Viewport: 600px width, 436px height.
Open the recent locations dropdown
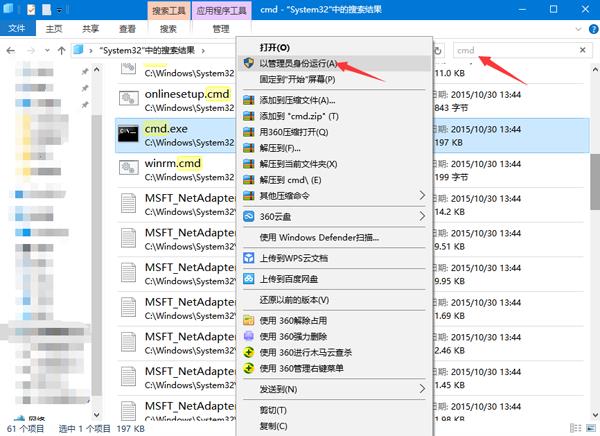[47, 51]
